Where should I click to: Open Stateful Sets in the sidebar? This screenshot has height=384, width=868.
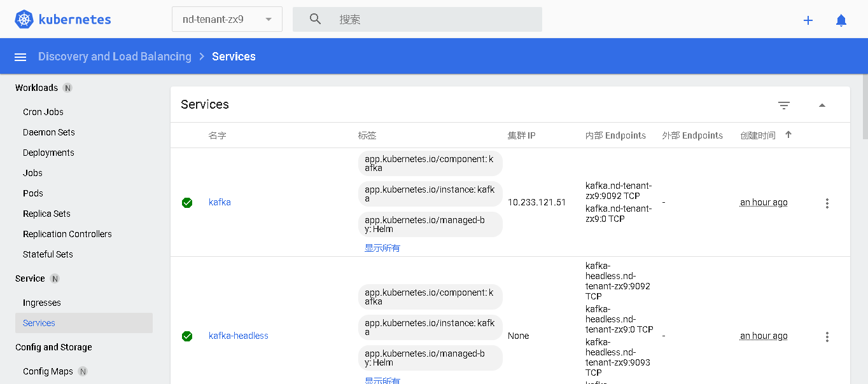click(x=48, y=254)
